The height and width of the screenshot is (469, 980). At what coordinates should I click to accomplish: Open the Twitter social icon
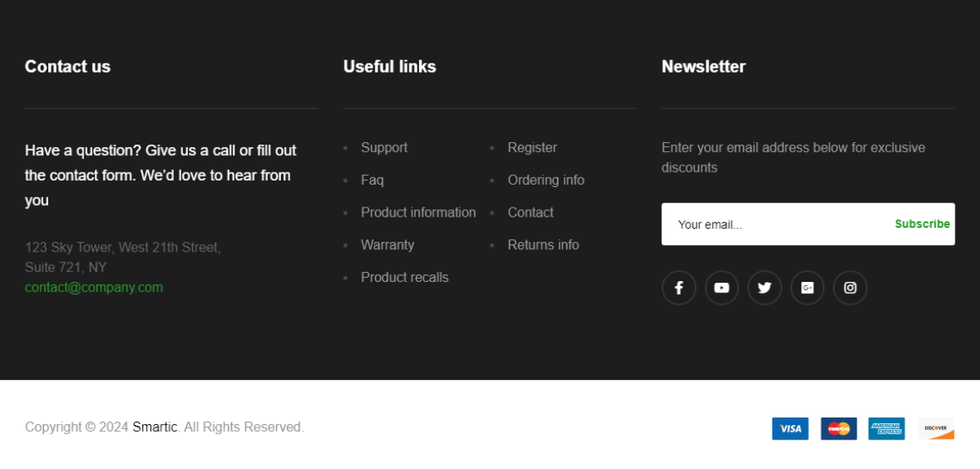click(x=764, y=288)
